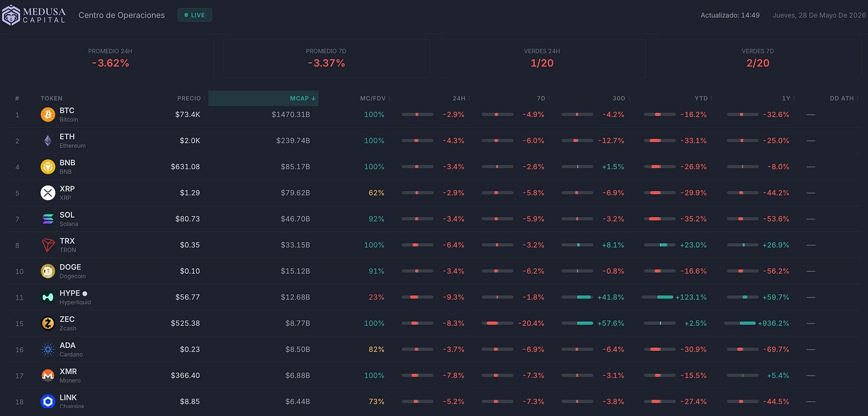868x416 pixels.
Task: Click XMR 1Y value +5.4%
Action: [778, 375]
